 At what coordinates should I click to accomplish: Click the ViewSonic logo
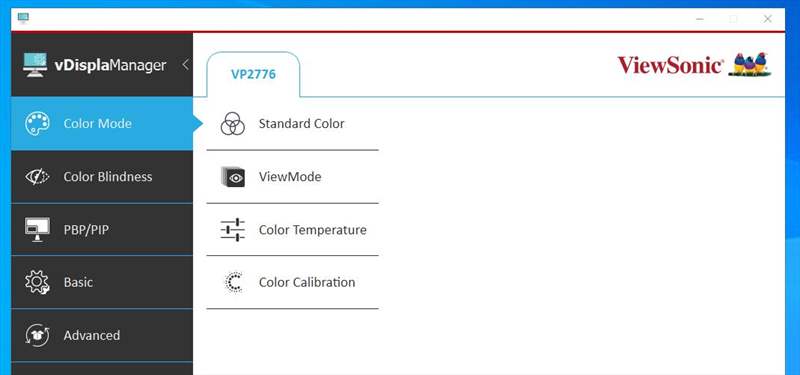(694, 65)
